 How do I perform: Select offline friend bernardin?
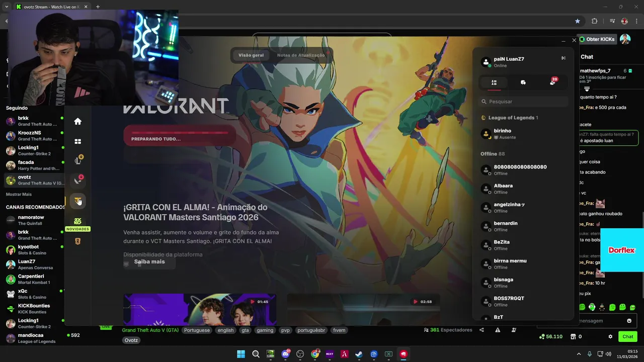tap(523, 226)
